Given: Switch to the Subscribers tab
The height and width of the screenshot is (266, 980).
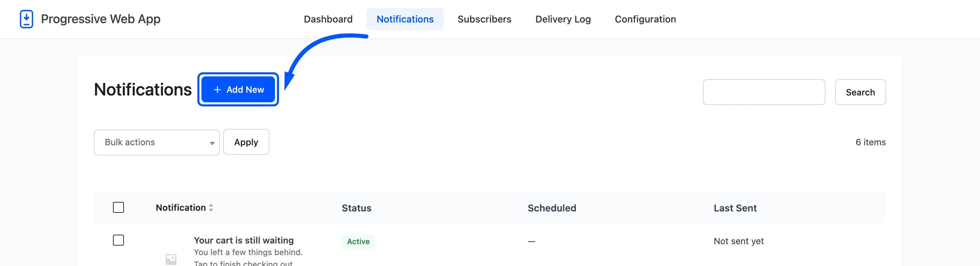Looking at the screenshot, I should [x=484, y=19].
